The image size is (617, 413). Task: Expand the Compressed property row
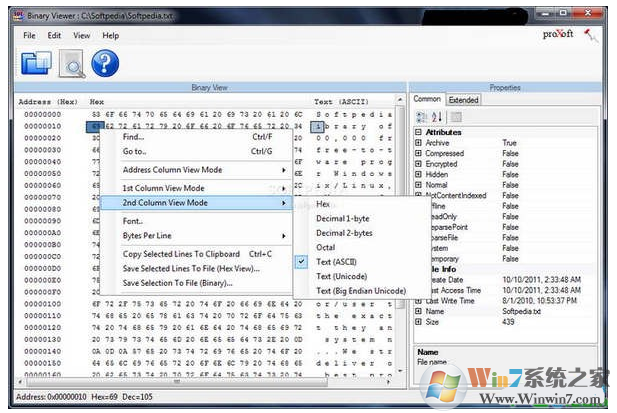418,153
